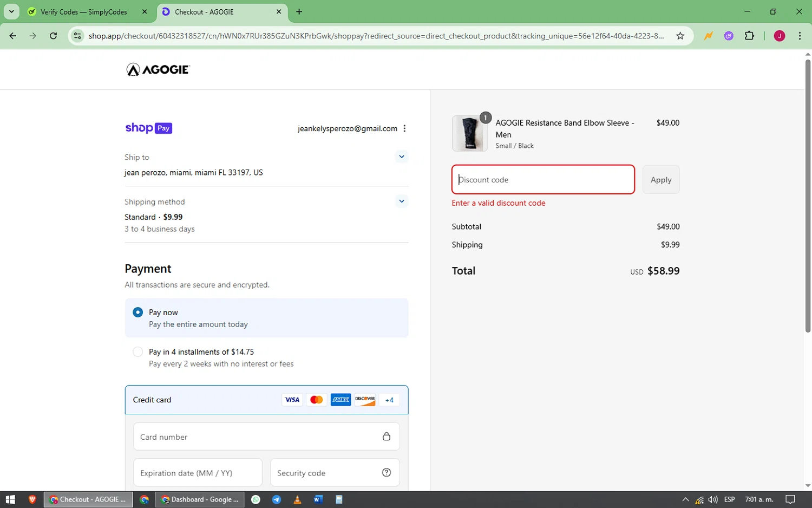Show hidden system tray icons

click(685, 499)
